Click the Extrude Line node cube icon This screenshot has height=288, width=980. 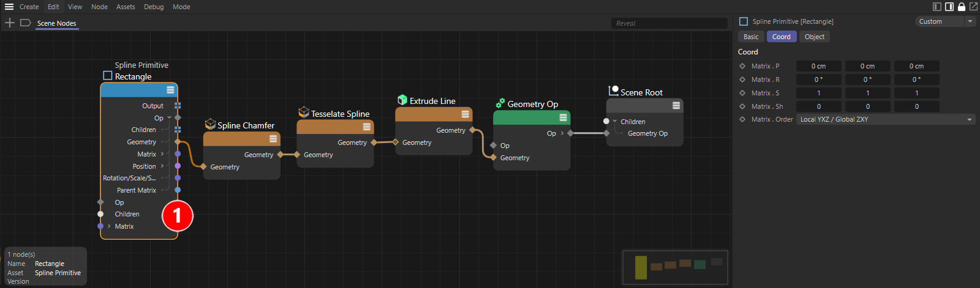pyautogui.click(x=402, y=100)
